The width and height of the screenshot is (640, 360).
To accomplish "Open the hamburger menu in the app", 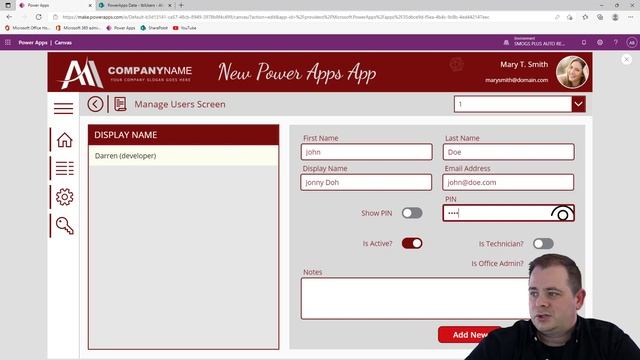I will (63, 108).
